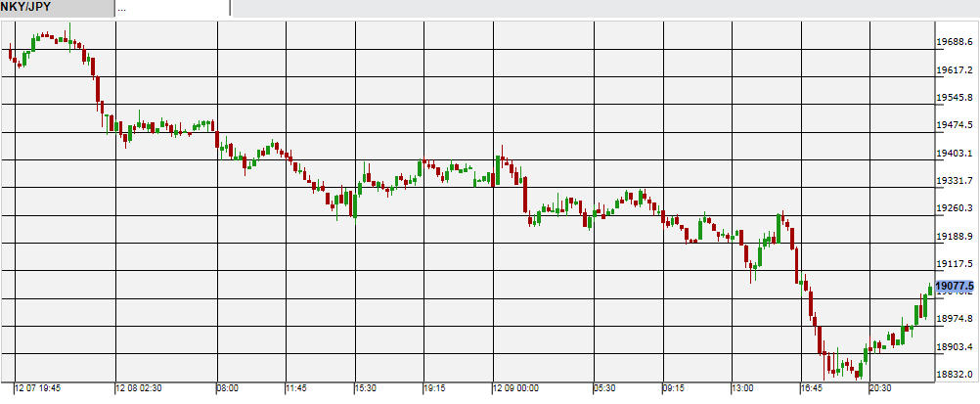Click the highlighted current price 19077.5 label
This screenshot has height=404, width=980.
(955, 286)
